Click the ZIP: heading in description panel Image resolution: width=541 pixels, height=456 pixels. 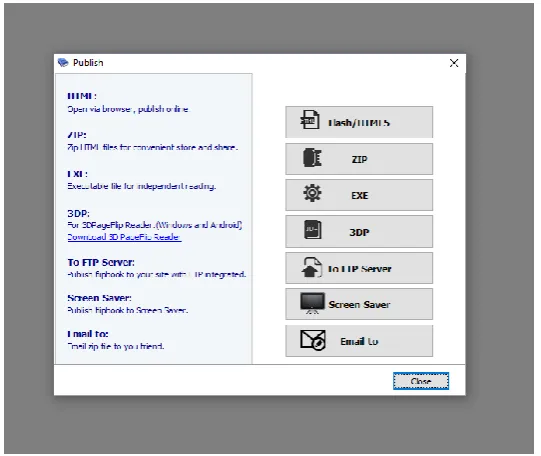pyautogui.click(x=77, y=135)
